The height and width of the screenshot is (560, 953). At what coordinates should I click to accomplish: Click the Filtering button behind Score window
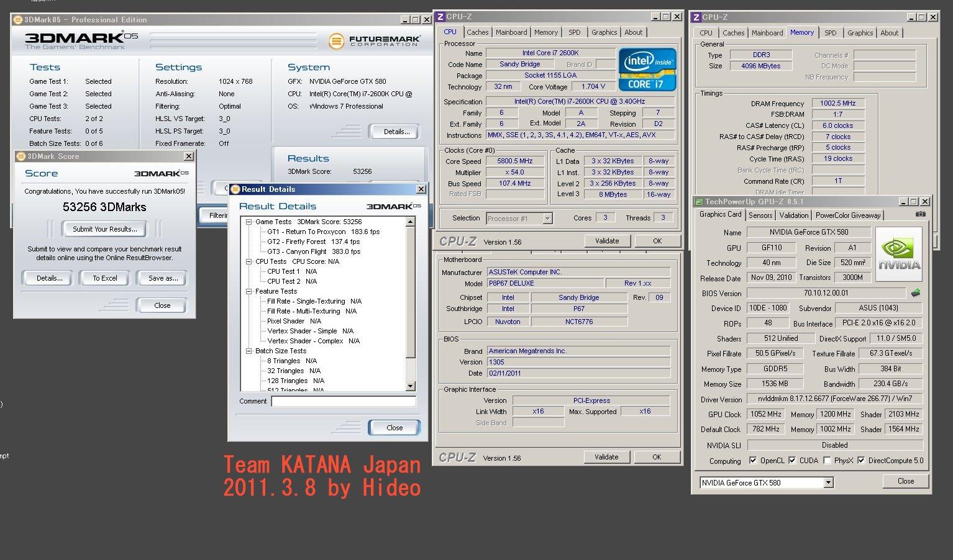(216, 215)
